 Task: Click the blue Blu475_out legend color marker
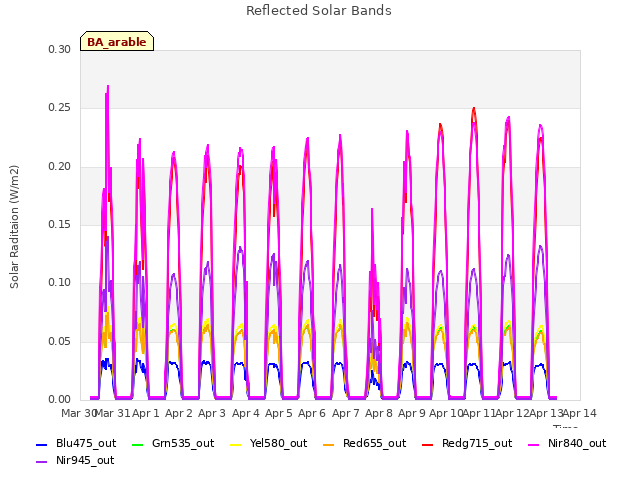pyautogui.click(x=42, y=444)
